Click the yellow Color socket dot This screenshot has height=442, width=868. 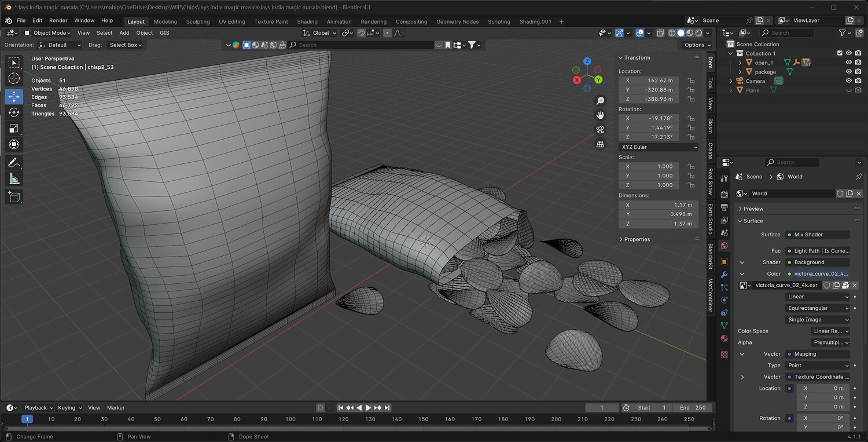[789, 273]
